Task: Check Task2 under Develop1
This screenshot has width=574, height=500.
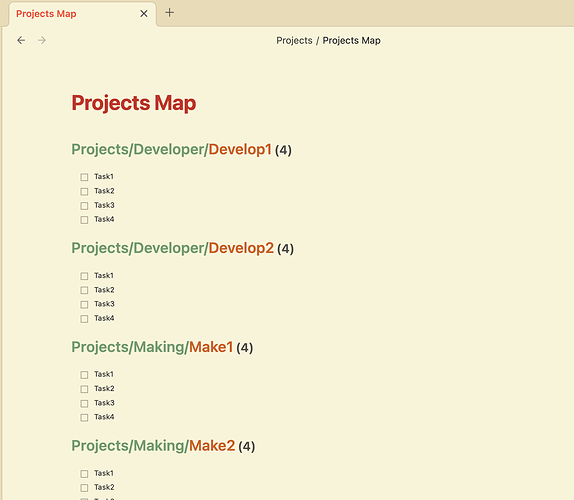Action: point(84,191)
